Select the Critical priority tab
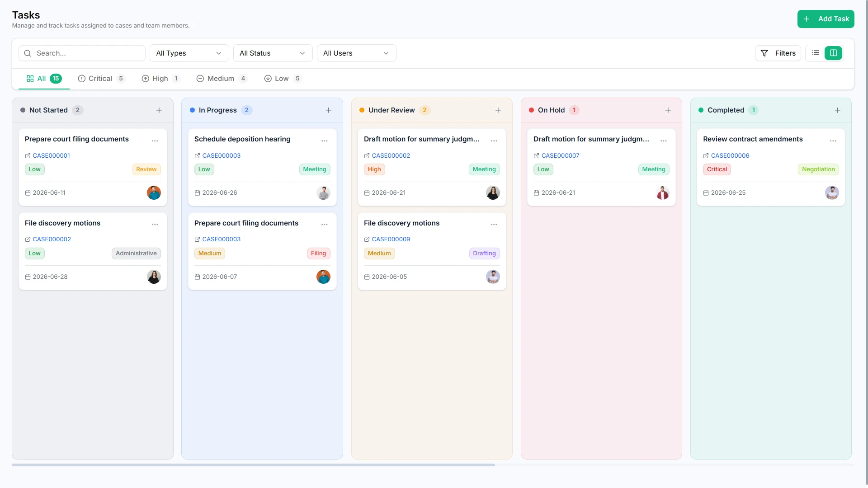Image resolution: width=868 pixels, height=488 pixels. tap(101, 79)
